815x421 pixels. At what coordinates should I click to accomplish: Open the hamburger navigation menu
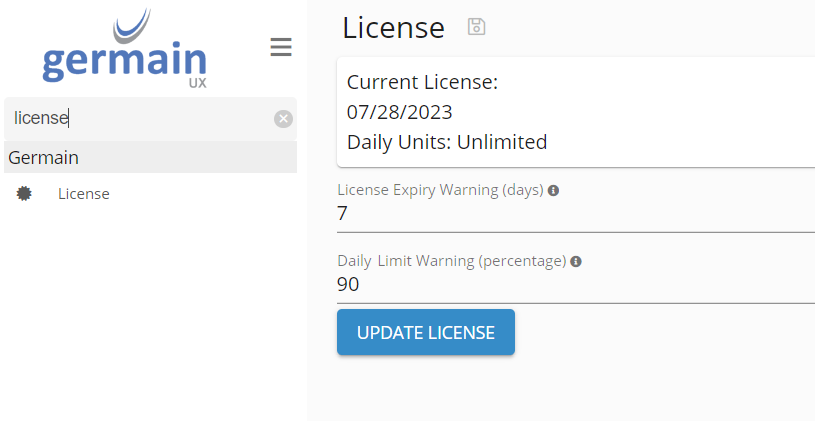pyautogui.click(x=281, y=47)
